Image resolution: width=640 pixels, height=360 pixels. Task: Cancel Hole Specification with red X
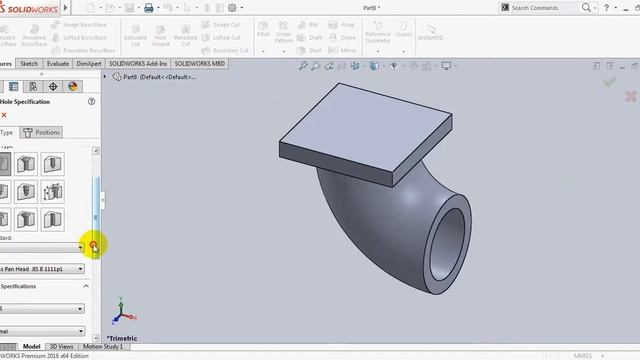(4, 115)
